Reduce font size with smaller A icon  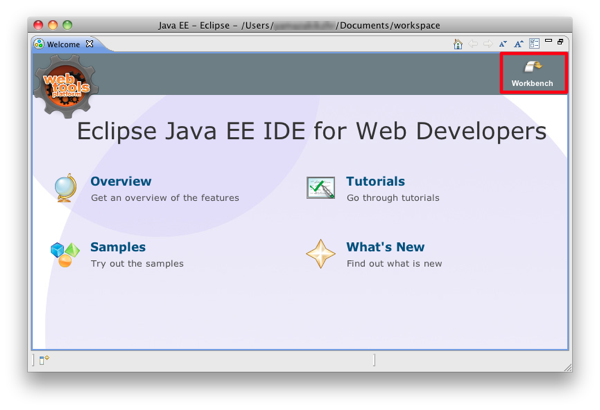503,44
